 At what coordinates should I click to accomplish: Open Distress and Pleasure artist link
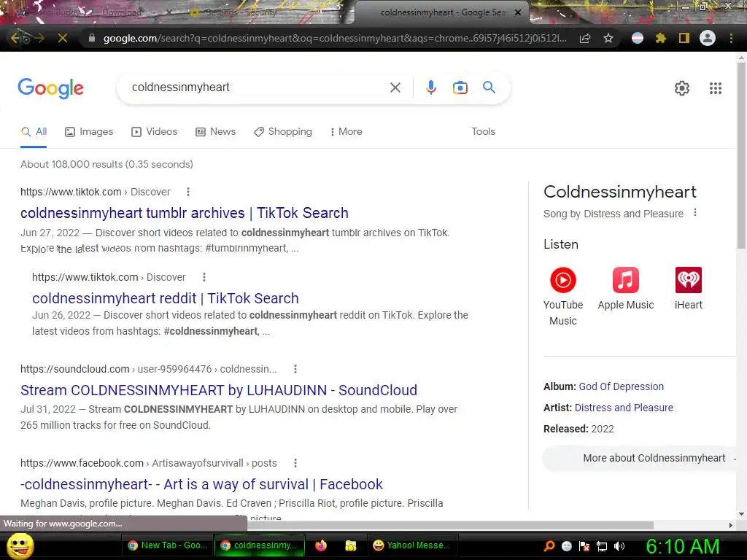point(624,408)
